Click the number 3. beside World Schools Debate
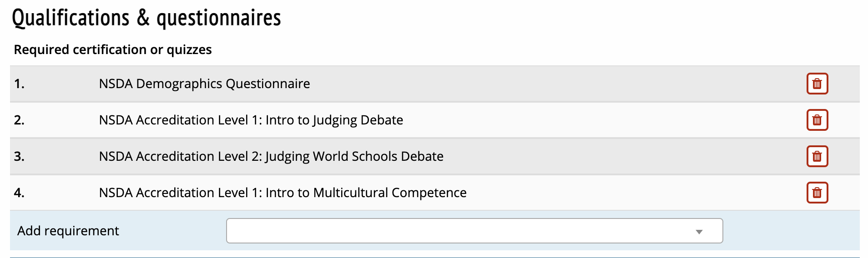The image size is (868, 258). tap(19, 156)
